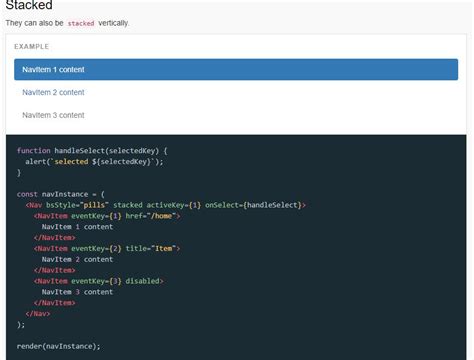This screenshot has width=474, height=360.
Task: Click the EXAMPLE label in the demo box
Action: tap(31, 46)
